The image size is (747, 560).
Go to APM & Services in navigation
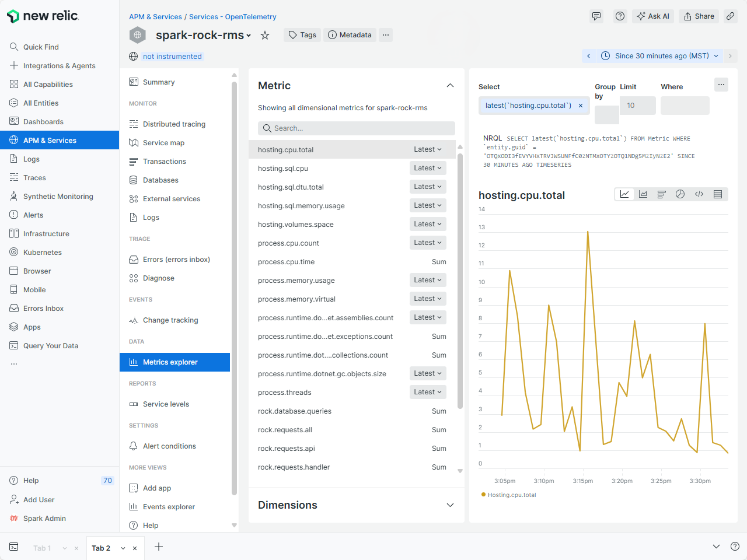[x=60, y=140]
